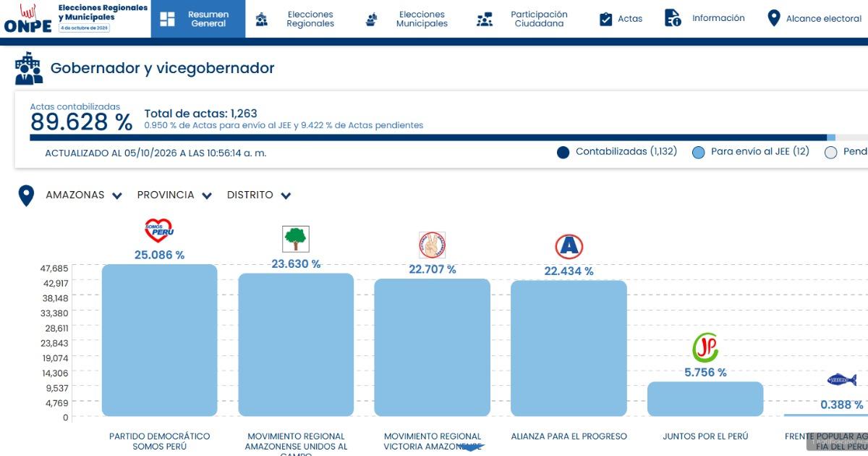Open the Elecciones Municipales tab
The height and width of the screenshot is (456, 868).
[x=407, y=19]
